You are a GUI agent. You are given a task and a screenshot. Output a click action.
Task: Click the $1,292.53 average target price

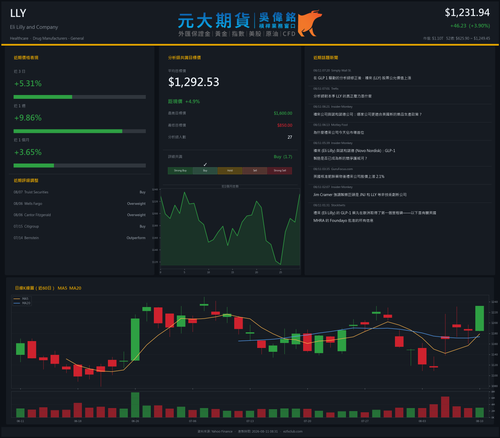point(194,82)
